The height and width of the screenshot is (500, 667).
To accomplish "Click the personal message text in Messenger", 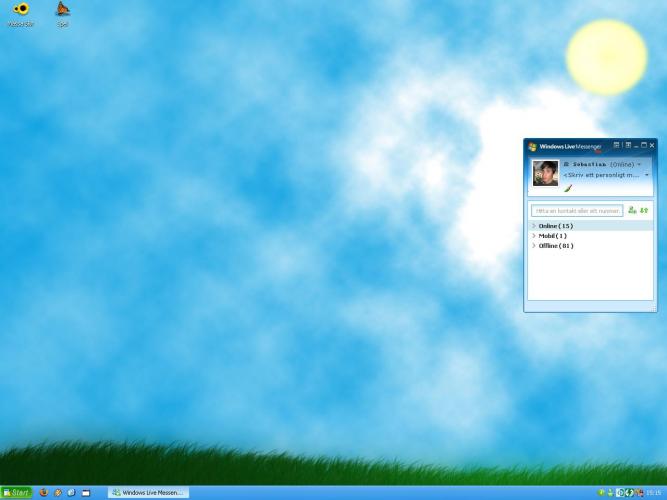I will point(601,175).
